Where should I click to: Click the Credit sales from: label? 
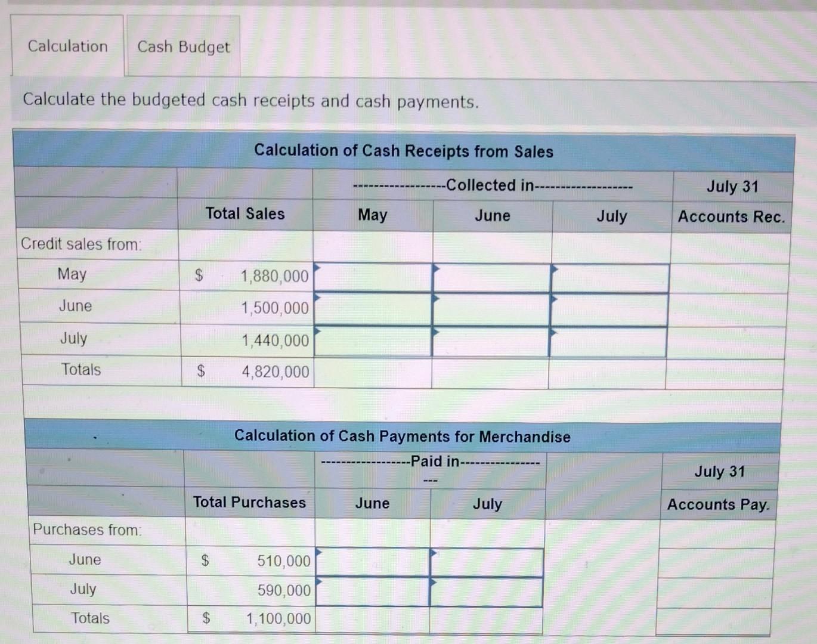click(x=81, y=244)
